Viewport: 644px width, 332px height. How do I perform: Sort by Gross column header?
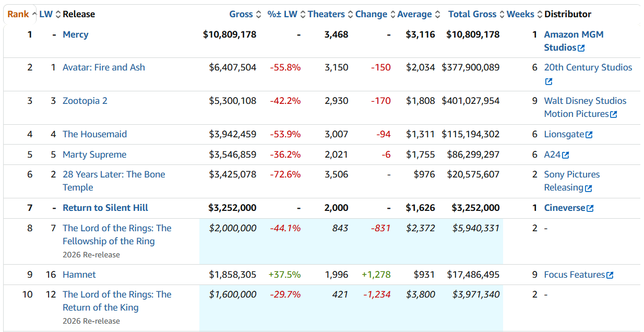pos(241,14)
